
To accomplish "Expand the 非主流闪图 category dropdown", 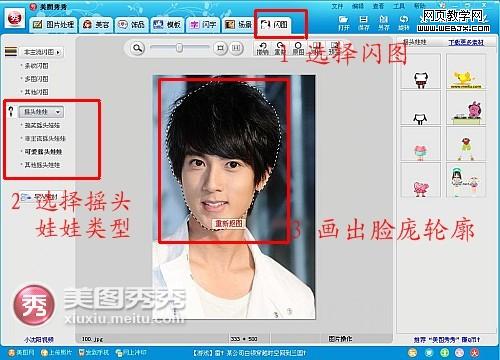I will pos(43,52).
